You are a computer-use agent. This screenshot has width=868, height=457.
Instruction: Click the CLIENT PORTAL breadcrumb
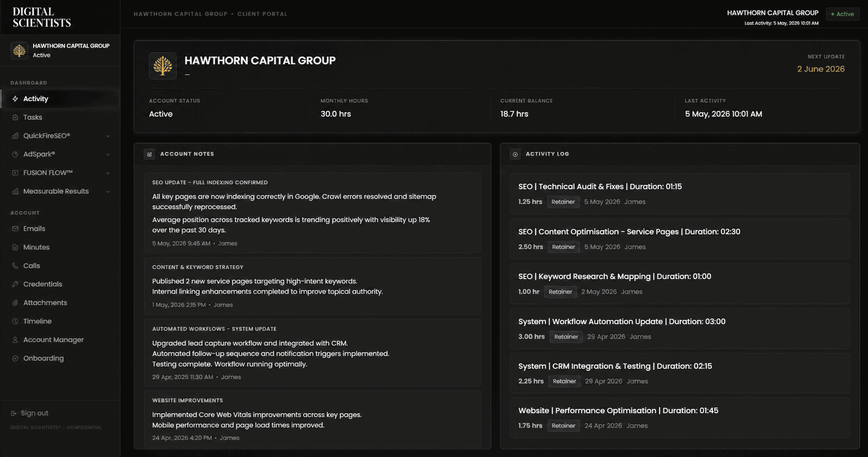coord(263,14)
